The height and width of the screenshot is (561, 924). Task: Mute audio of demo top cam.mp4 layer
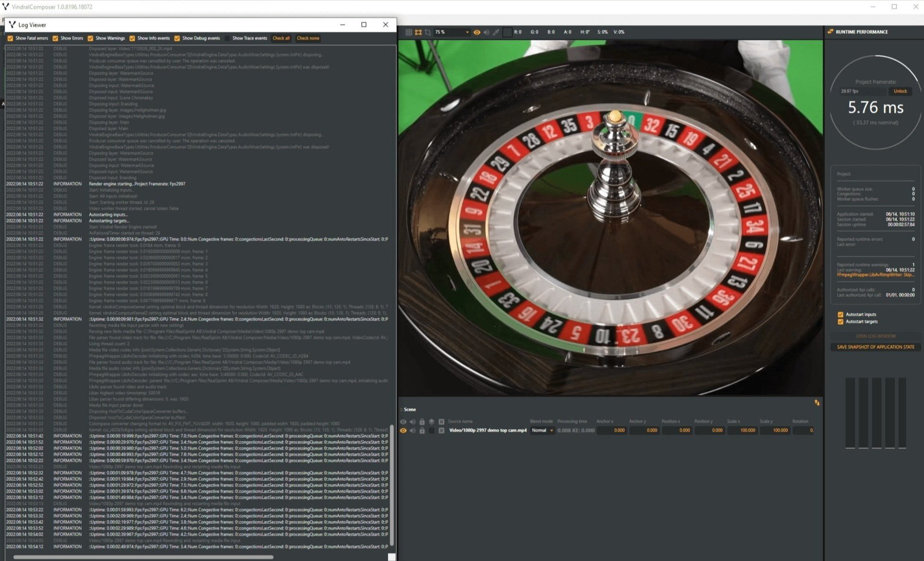tap(413, 430)
